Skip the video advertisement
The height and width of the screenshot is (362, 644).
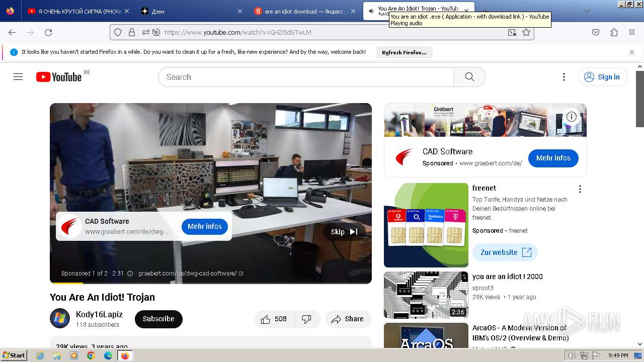pos(344,232)
